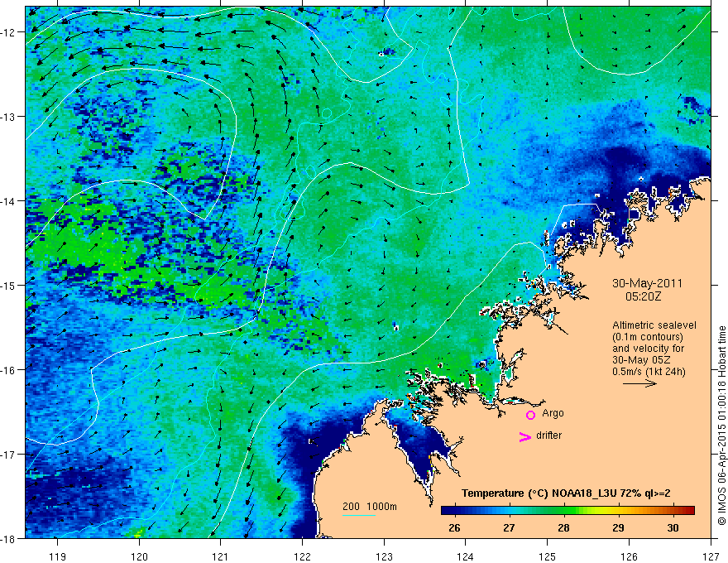Click the -15 latitude axis label
The width and height of the screenshot is (728, 563).
(10, 285)
